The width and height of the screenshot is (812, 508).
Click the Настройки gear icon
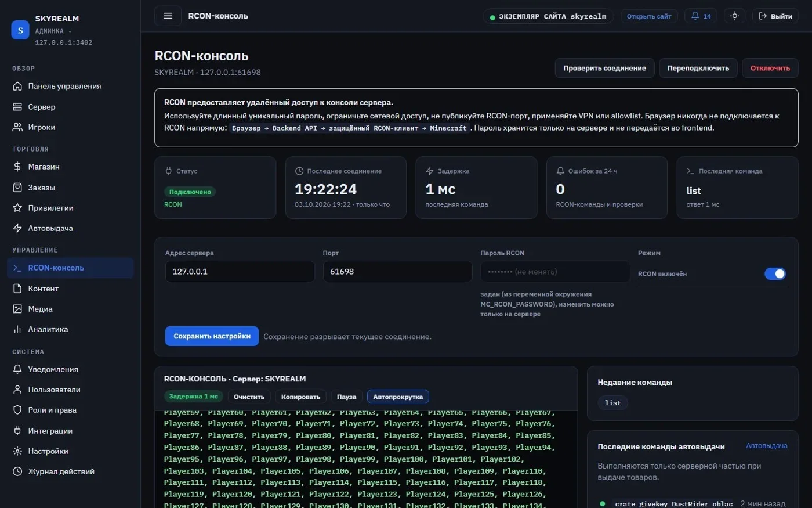click(x=17, y=451)
